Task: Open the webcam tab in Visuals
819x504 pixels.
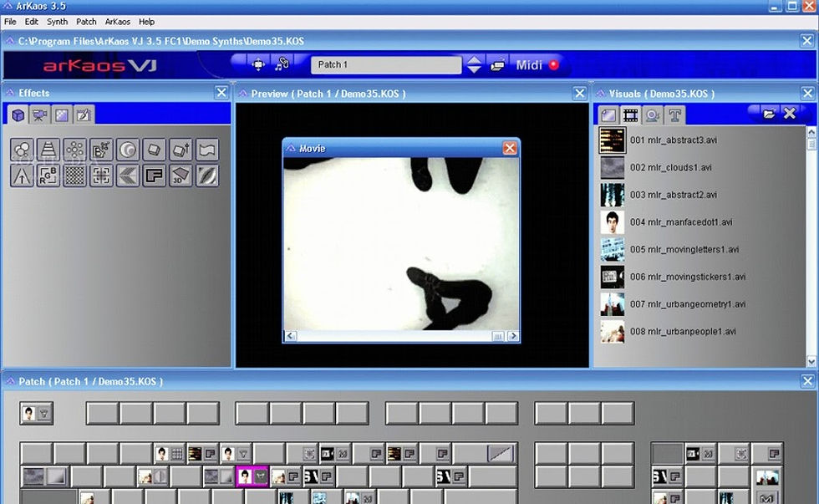Action: point(653,115)
